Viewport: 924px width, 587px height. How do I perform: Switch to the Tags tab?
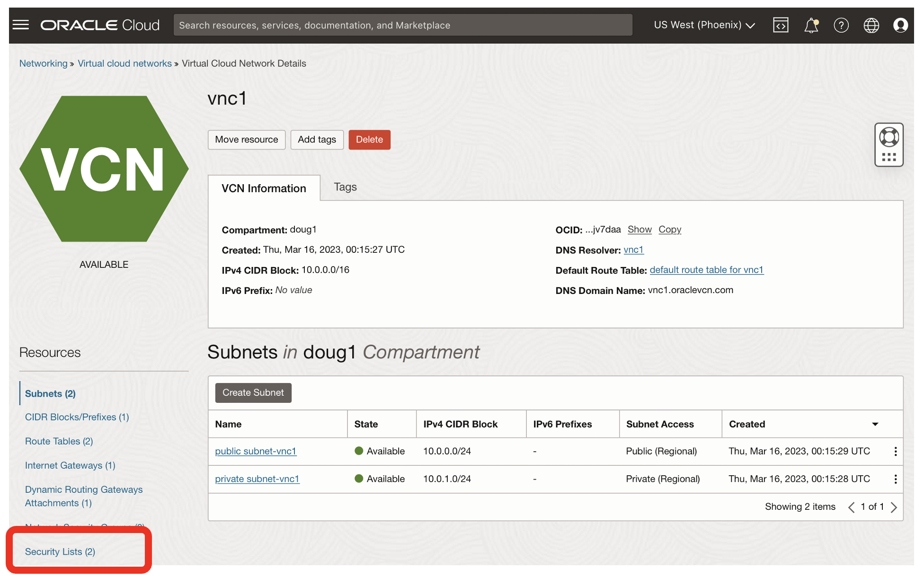coord(345,187)
